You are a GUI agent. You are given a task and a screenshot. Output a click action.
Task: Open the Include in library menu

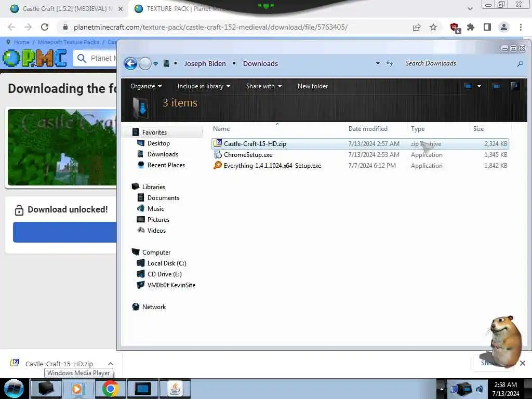204,86
